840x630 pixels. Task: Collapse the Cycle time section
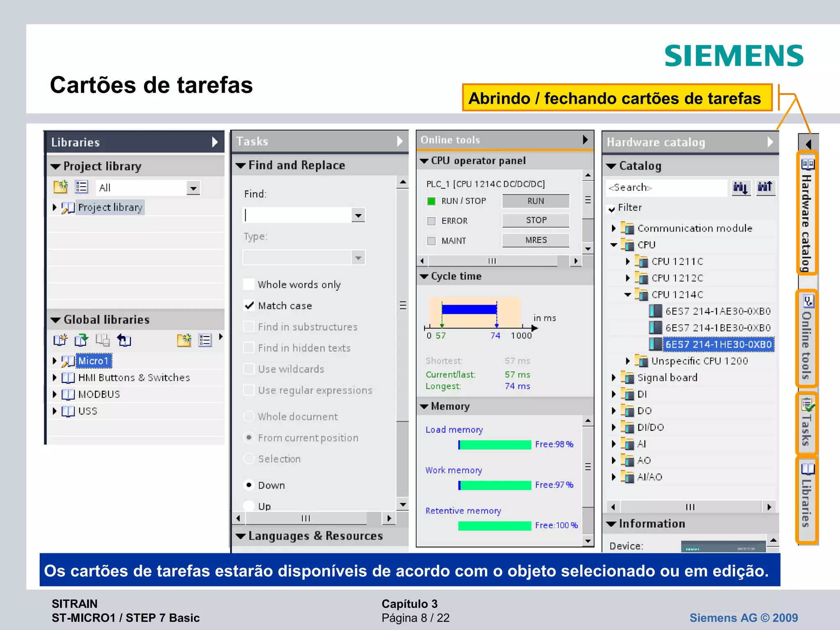click(425, 276)
